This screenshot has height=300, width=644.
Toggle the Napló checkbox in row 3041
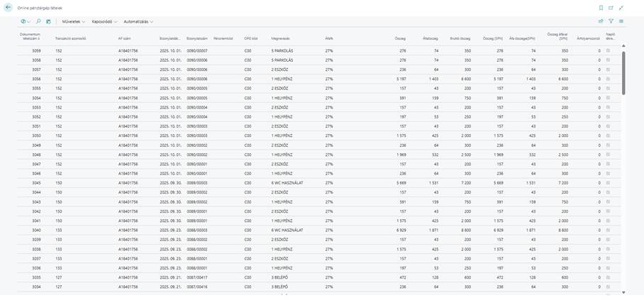point(608,221)
